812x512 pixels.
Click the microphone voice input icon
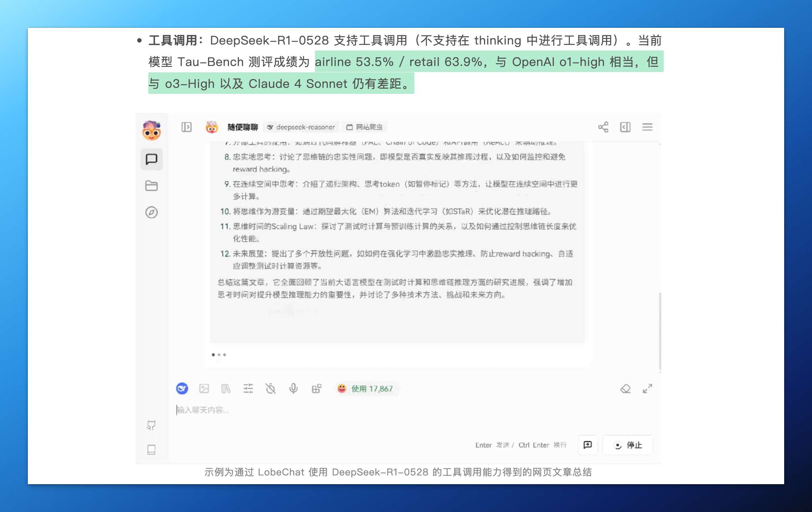293,388
